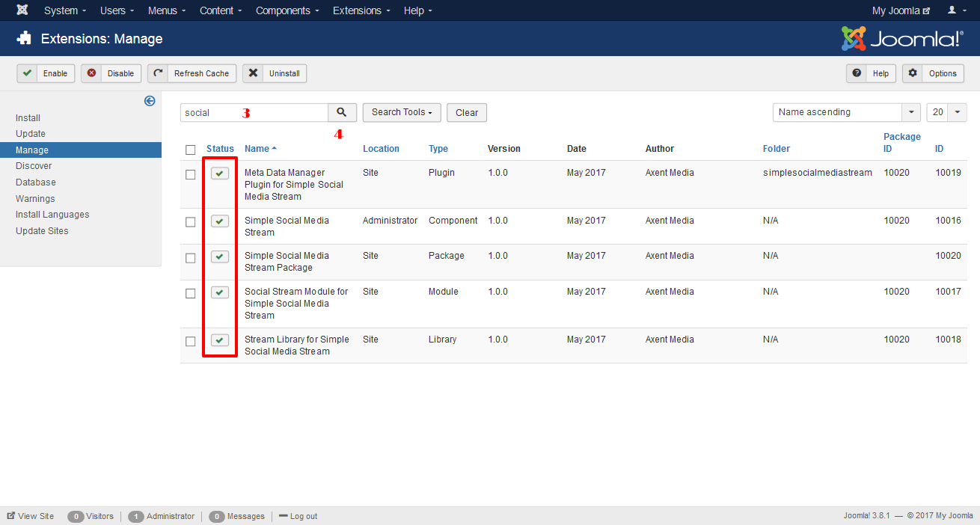Viewport: 980px width, 525px height.
Task: Open the user account icon menu
Action: (955, 10)
